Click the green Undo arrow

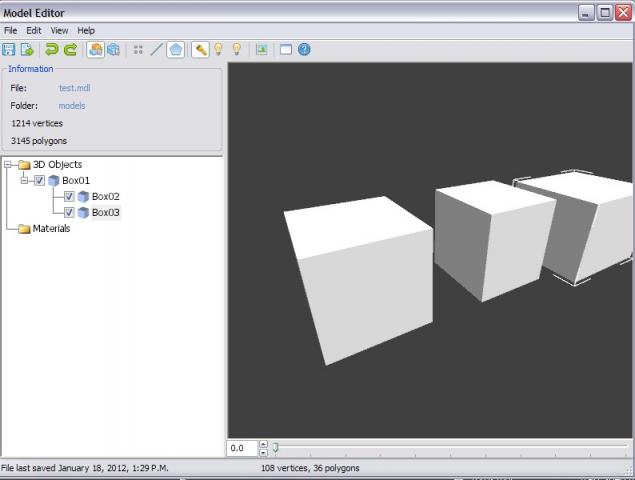52,49
